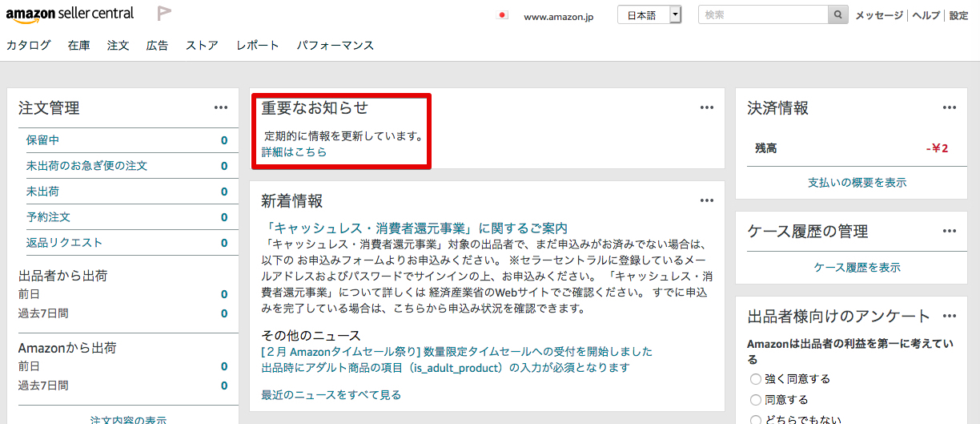Open メッセージ in the header
This screenshot has height=424, width=980.
click(x=879, y=15)
